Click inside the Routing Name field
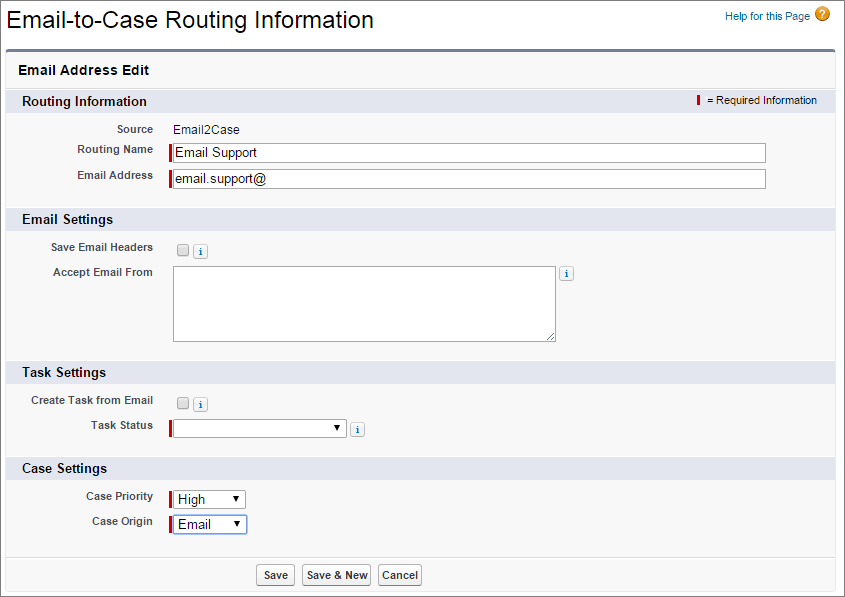Screen dimensions: 845x597 pos(465,152)
